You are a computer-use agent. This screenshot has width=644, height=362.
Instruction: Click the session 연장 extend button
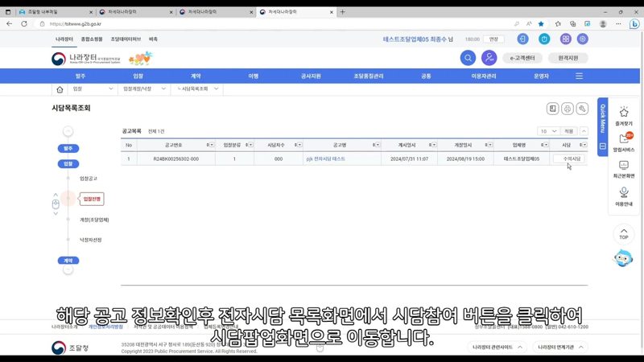coord(493,39)
